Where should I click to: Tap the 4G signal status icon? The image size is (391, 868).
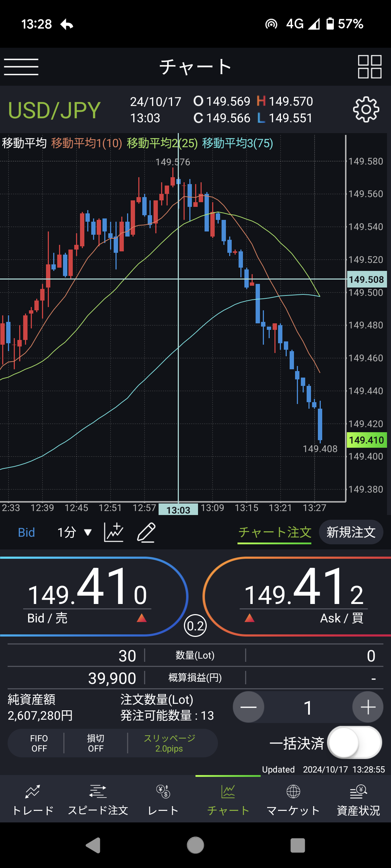pyautogui.click(x=303, y=24)
